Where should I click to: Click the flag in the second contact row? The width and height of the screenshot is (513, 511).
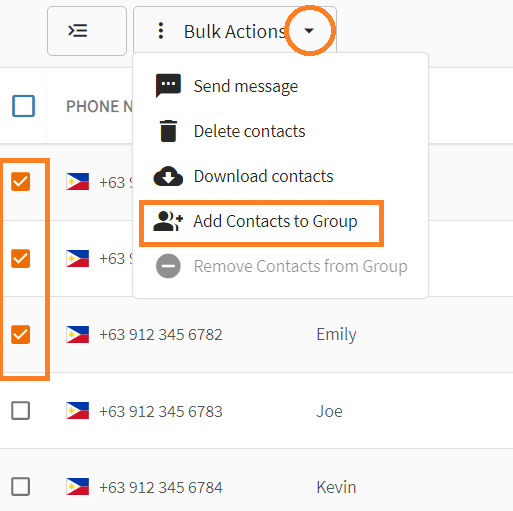(78, 258)
